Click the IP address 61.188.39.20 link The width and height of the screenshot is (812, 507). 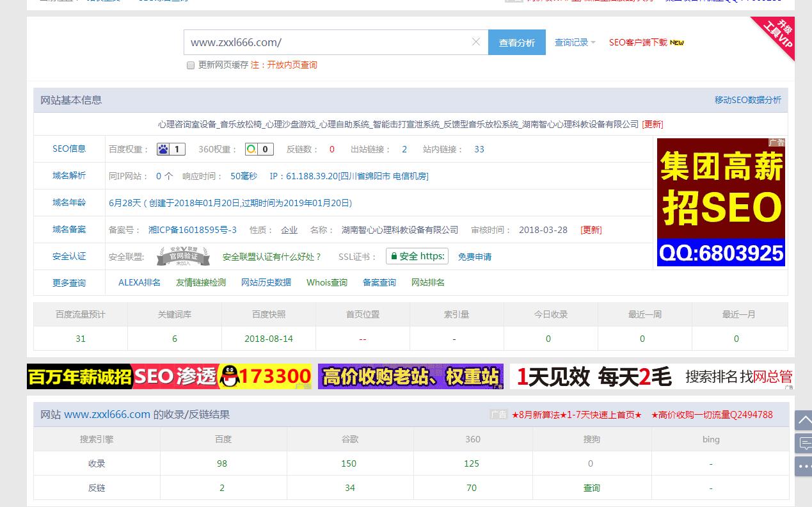point(349,176)
